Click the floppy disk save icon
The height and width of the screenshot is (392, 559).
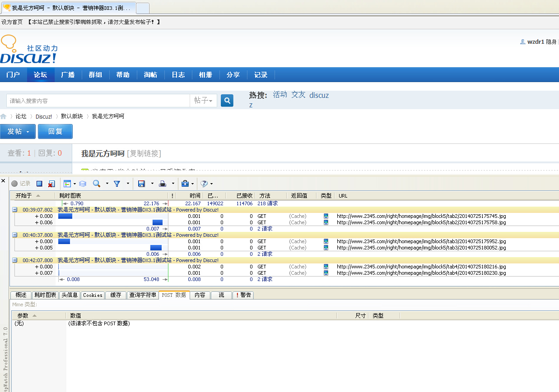tap(141, 184)
